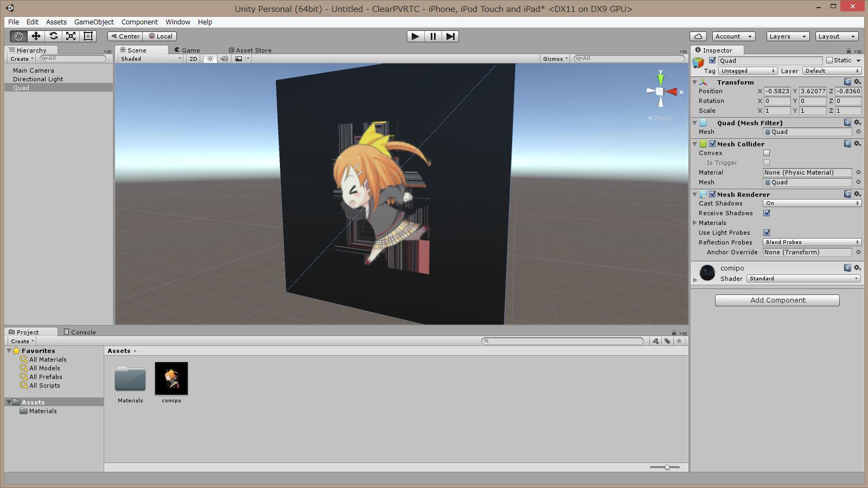The width and height of the screenshot is (868, 488).
Task: Open Shader Standard dropdown
Action: coord(803,279)
